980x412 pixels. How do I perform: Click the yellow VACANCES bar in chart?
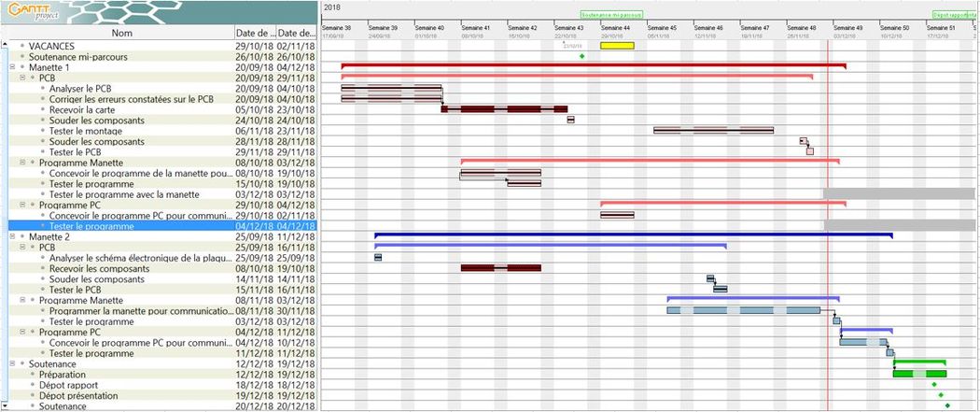point(617,46)
